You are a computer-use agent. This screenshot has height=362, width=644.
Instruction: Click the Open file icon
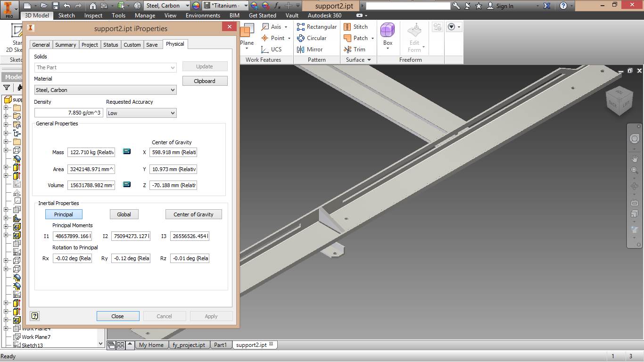44,6
